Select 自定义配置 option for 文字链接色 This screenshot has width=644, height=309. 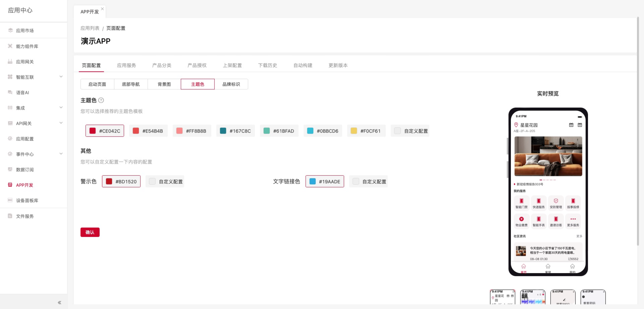pyautogui.click(x=368, y=182)
